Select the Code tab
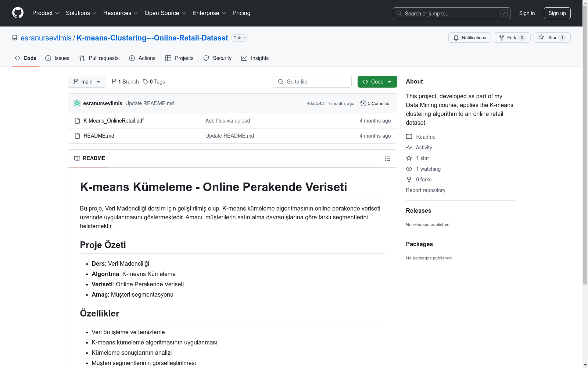The image size is (588, 368). point(25,58)
